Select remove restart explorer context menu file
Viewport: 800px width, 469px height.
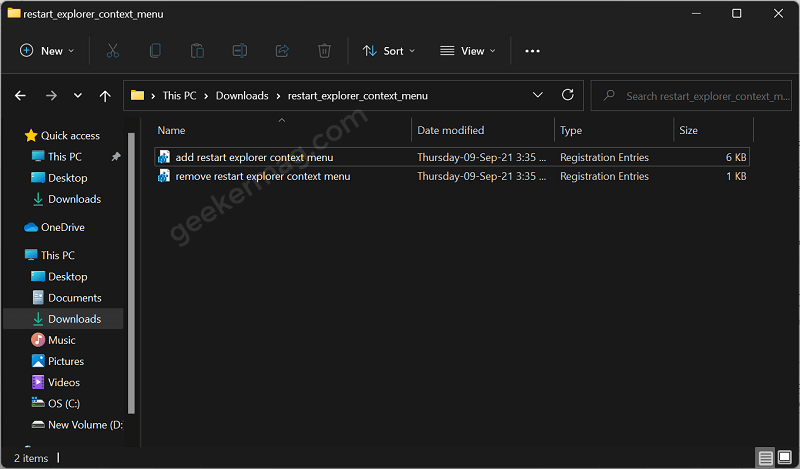click(452, 176)
